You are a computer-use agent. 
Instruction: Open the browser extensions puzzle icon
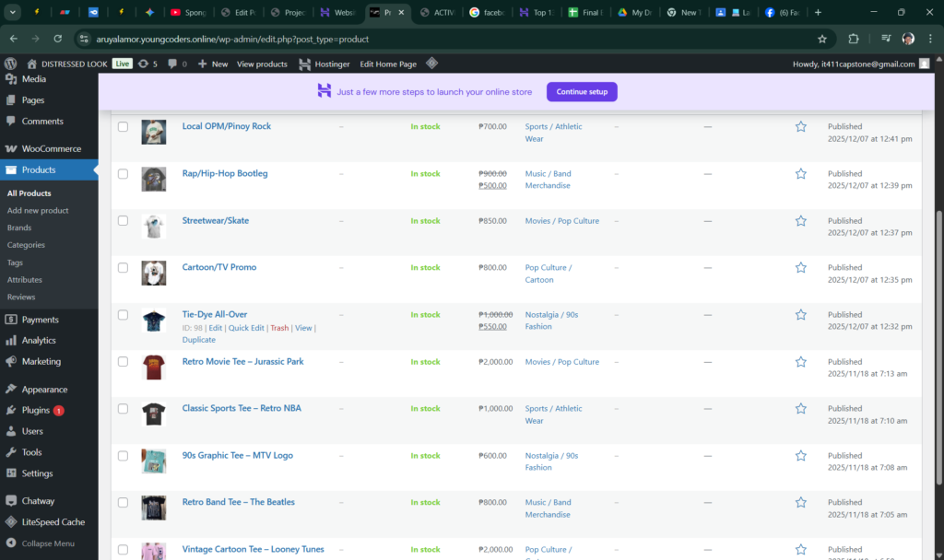pyautogui.click(x=853, y=39)
